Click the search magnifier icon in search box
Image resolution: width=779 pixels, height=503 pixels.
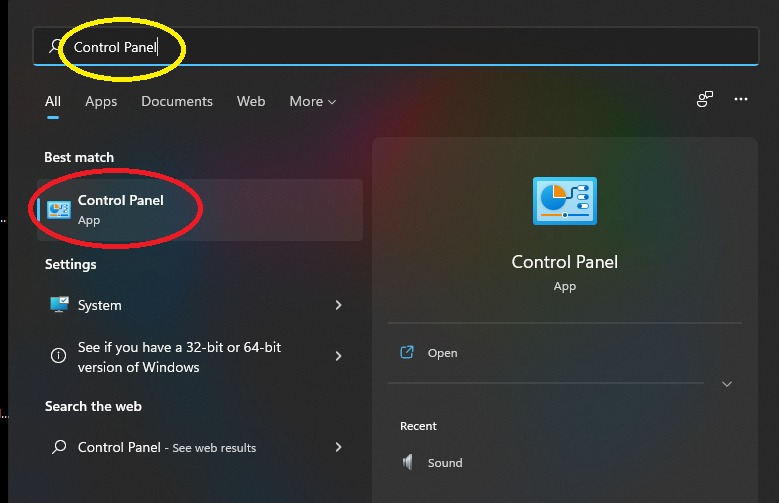coord(55,46)
